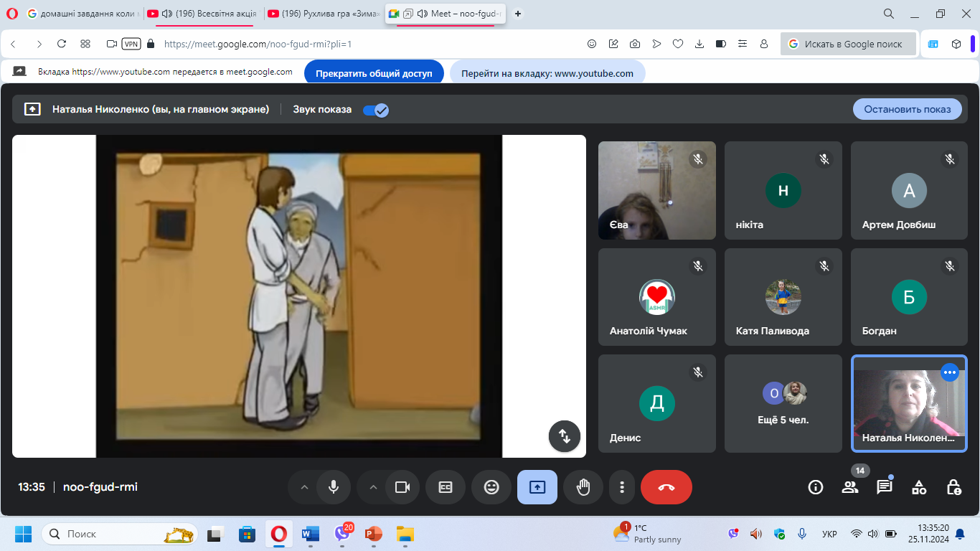Select the Meet noo-fgud-rmi tab

447,14
